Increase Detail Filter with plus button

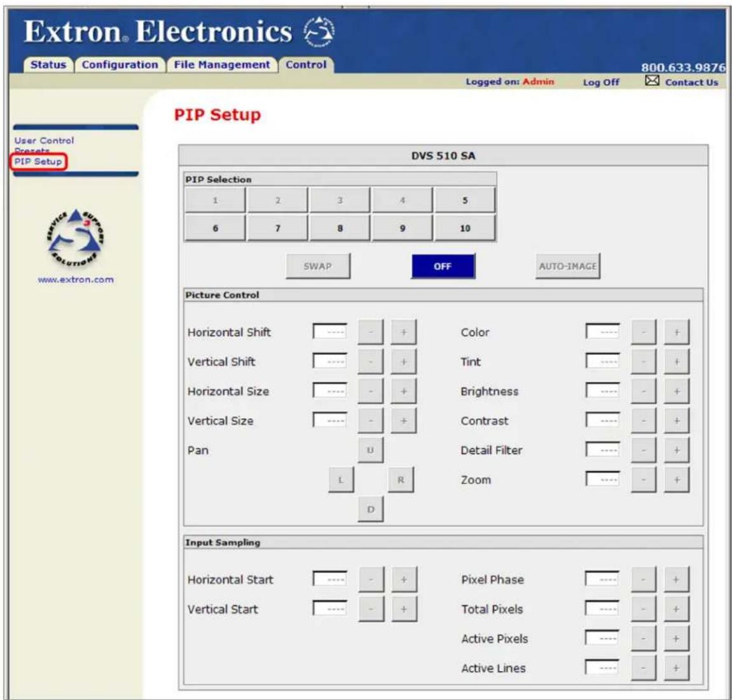677,450
